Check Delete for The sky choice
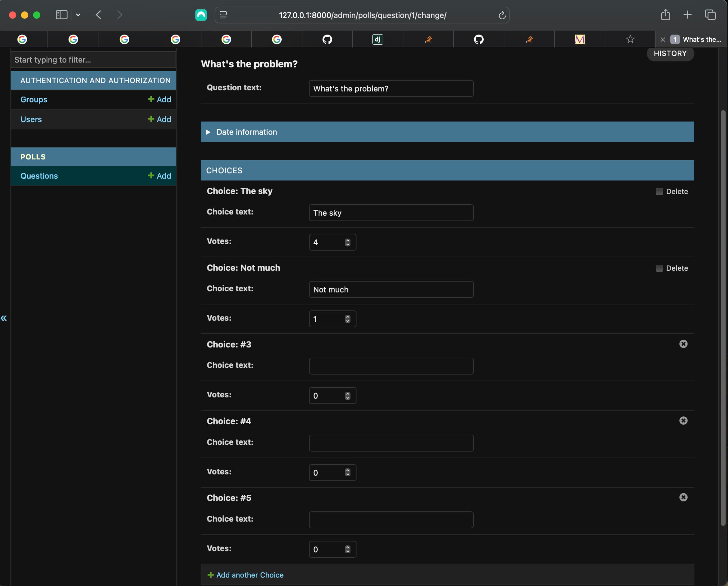 659,192
